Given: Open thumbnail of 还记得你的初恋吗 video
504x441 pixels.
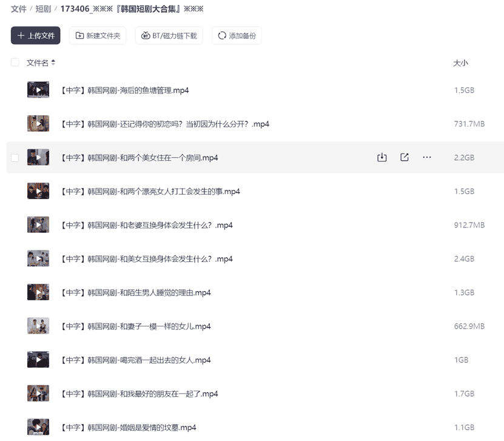Looking at the screenshot, I should [x=38, y=123].
